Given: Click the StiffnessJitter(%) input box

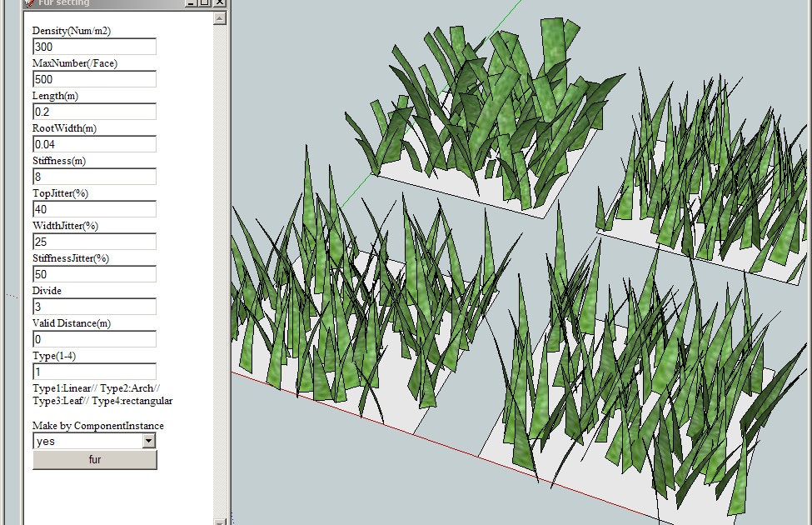Looking at the screenshot, I should pos(94,274).
